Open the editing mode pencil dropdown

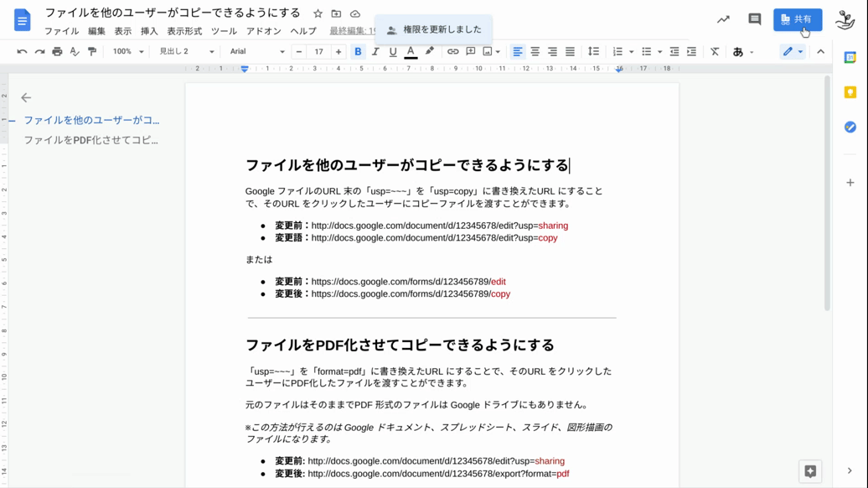(x=793, y=51)
